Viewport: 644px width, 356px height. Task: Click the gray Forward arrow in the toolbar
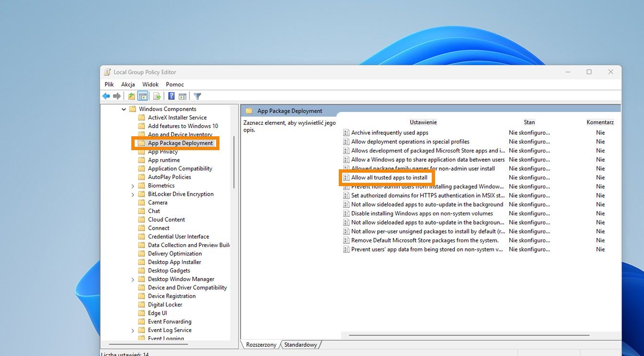tap(116, 96)
